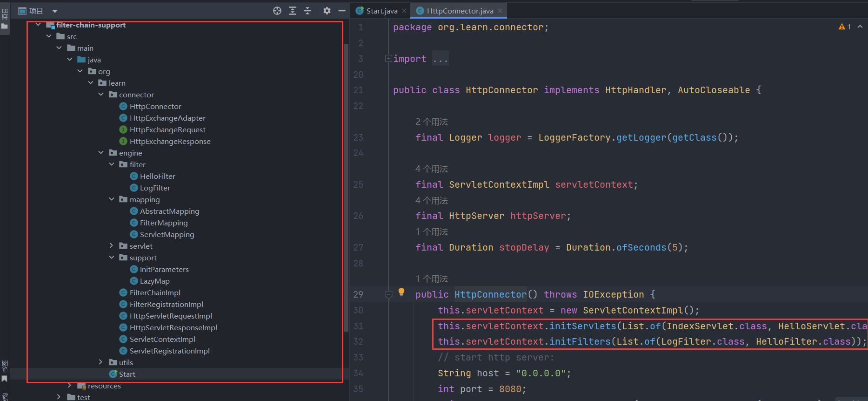Select ServletMapping class in tree

coord(167,234)
